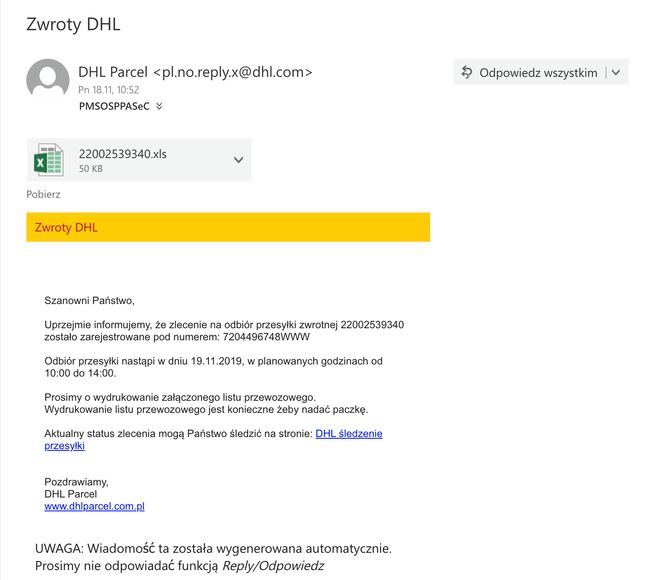The image size is (646, 580).
Task: Click the date Pn 18.11, 10:52
Action: point(109,90)
